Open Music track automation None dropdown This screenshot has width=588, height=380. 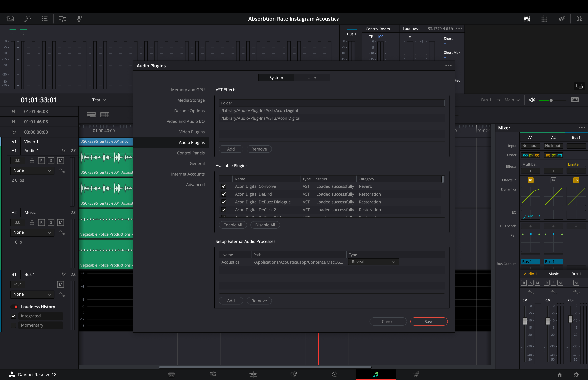click(32, 233)
